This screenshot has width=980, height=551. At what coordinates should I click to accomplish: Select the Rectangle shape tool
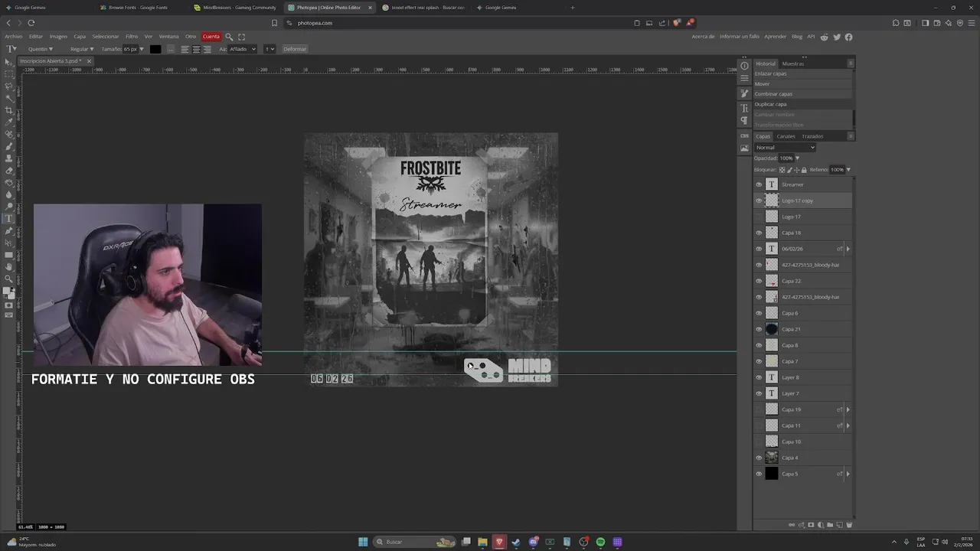[9, 255]
